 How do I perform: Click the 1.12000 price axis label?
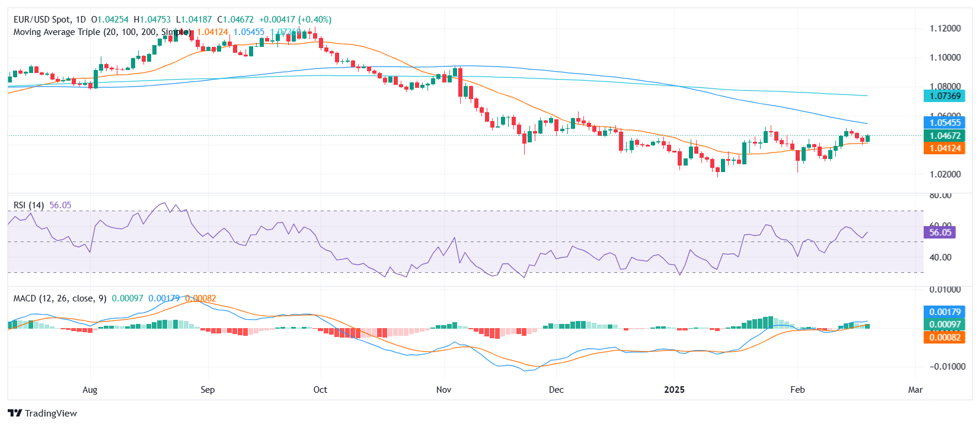tap(945, 28)
